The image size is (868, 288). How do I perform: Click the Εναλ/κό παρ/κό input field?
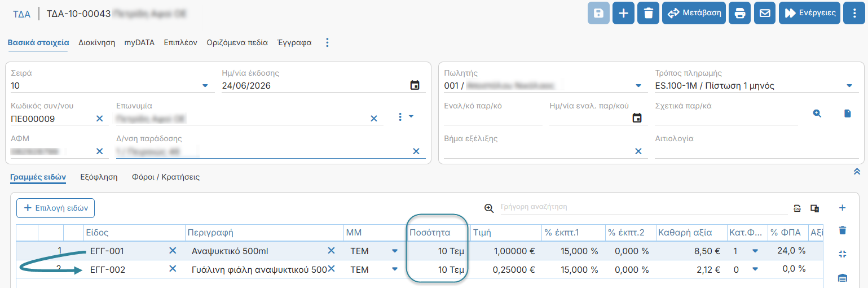click(x=493, y=118)
